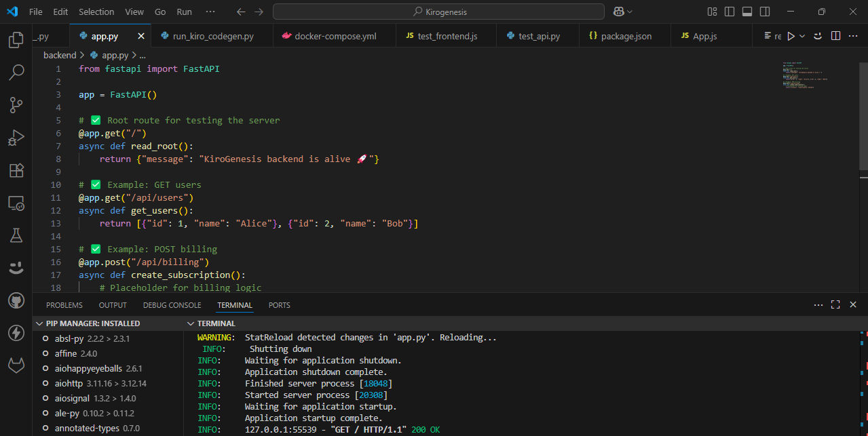The width and height of the screenshot is (868, 436).
Task: Run the Python file with play icon
Action: 791,36
